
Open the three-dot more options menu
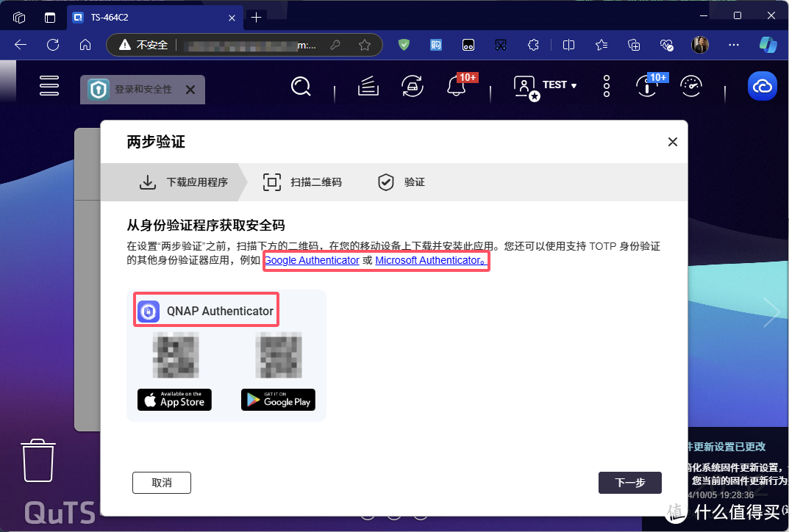(x=606, y=86)
